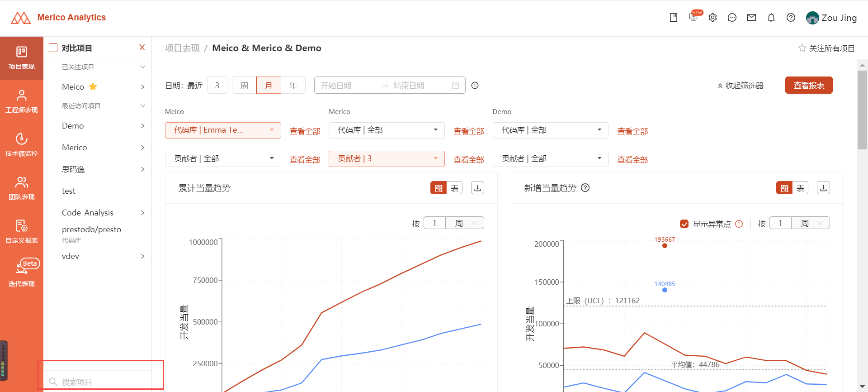Expand the Meico project chevron

[142, 87]
